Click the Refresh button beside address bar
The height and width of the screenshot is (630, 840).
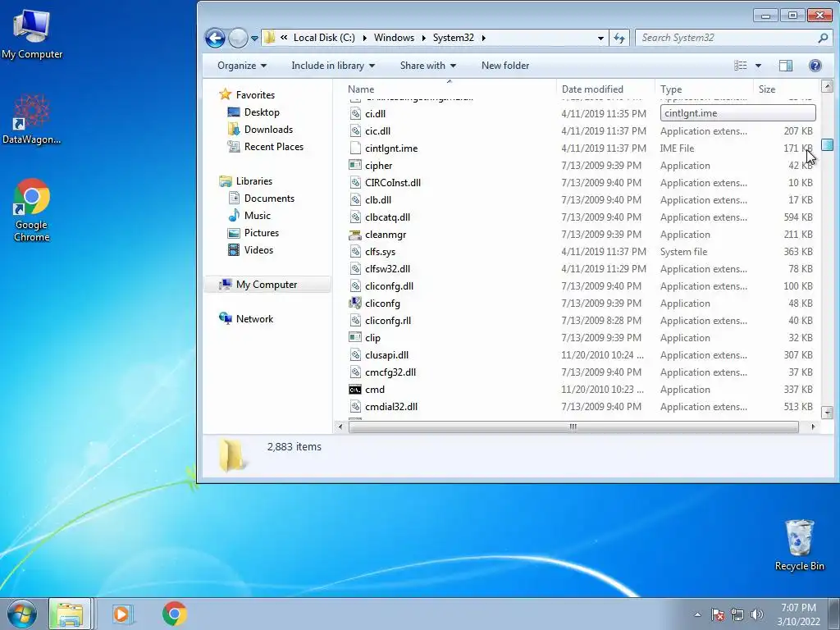point(619,38)
